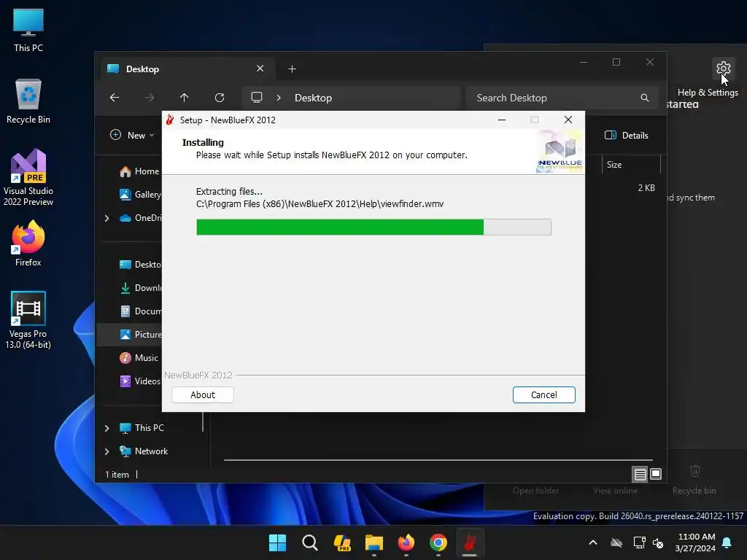Close the Desktop tab
747x560 pixels.
pos(260,69)
